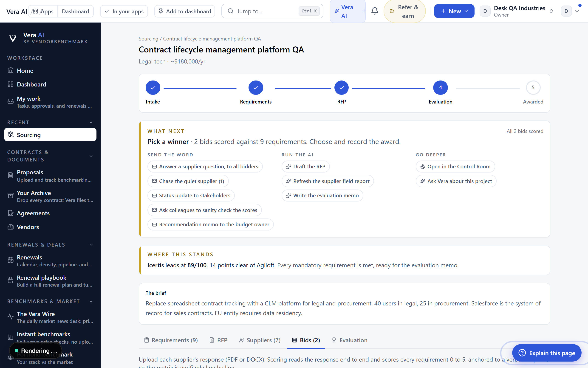588x368 pixels.
Task: Open Instant benchmarks
Action: (x=50, y=338)
